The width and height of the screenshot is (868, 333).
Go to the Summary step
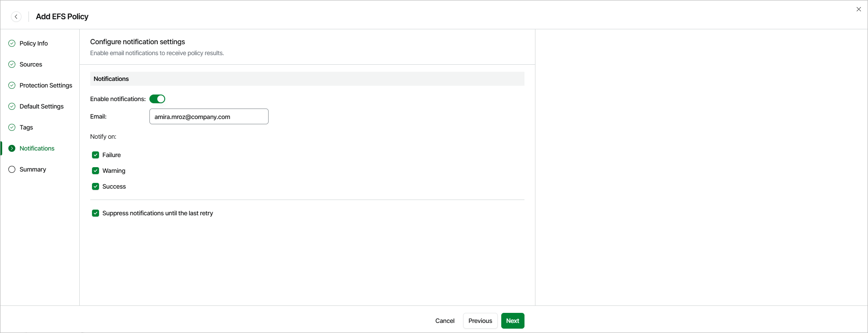33,169
